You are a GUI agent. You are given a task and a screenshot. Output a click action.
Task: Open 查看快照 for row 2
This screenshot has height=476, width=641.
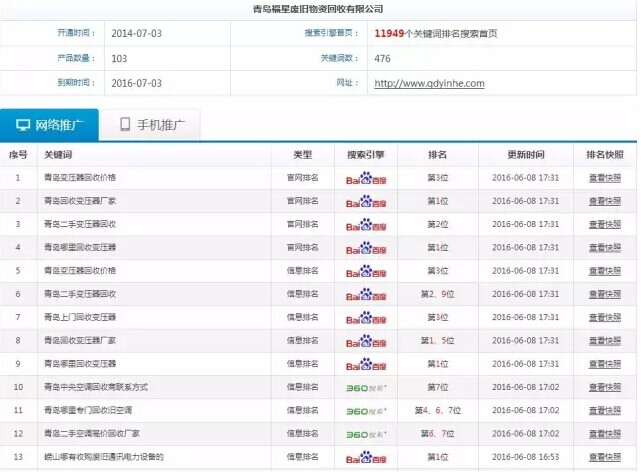tap(605, 201)
